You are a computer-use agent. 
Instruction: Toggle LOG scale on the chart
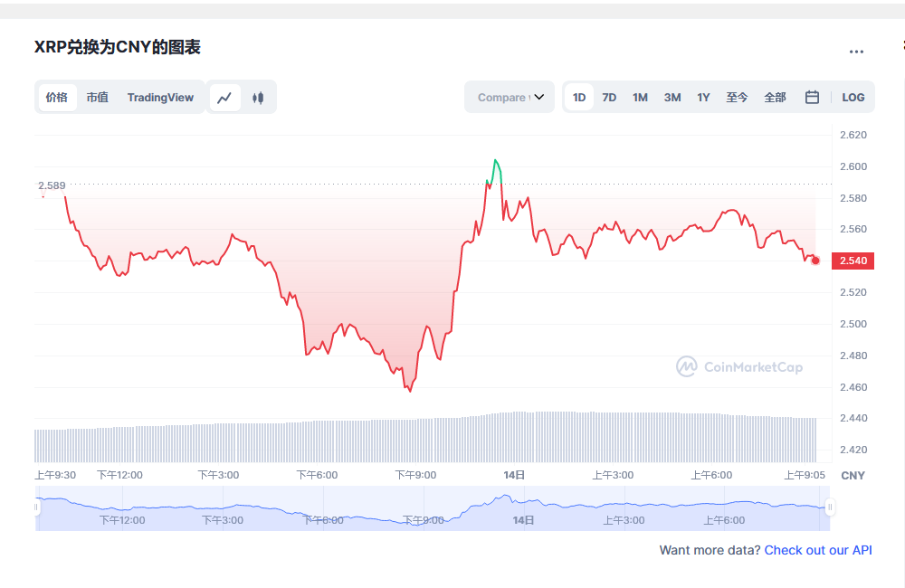click(853, 97)
